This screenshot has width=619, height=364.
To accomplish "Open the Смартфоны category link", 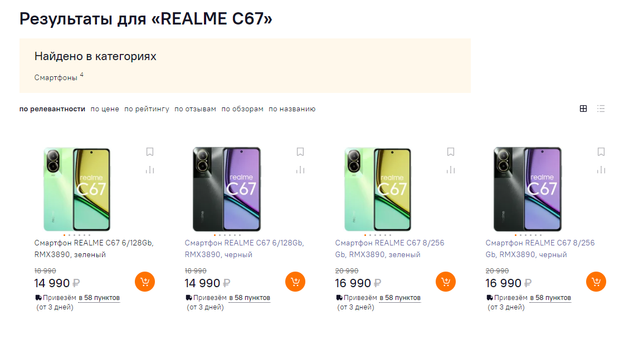I will pyautogui.click(x=56, y=78).
